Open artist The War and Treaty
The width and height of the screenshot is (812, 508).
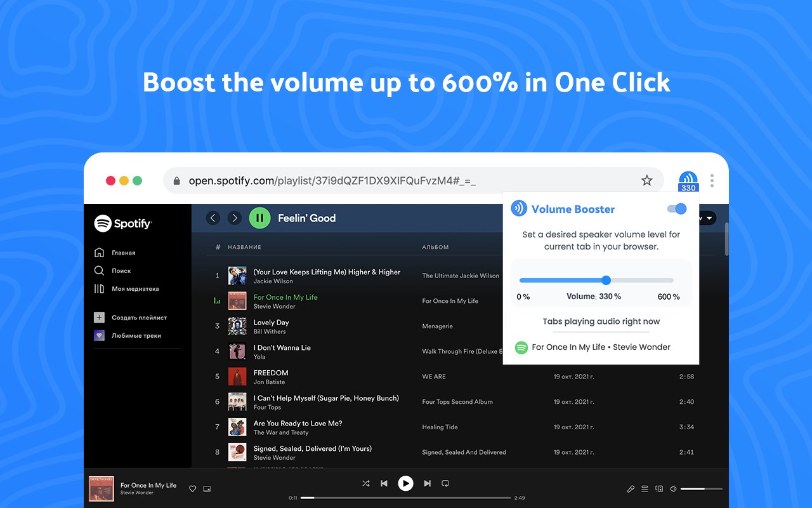click(x=281, y=432)
